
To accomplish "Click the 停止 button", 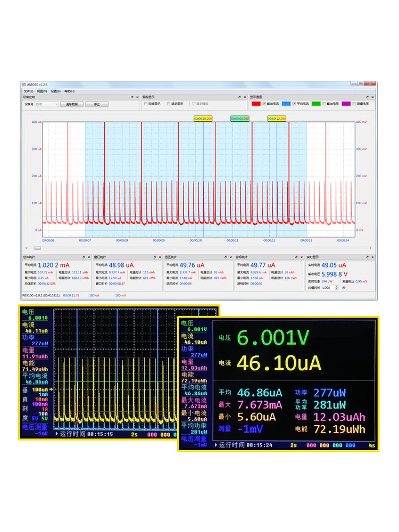I will click(97, 104).
